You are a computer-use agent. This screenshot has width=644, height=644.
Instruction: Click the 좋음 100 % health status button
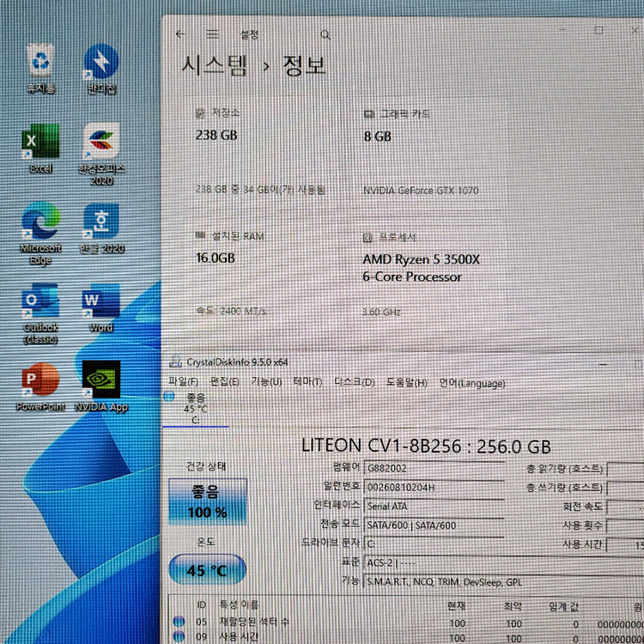click(208, 501)
